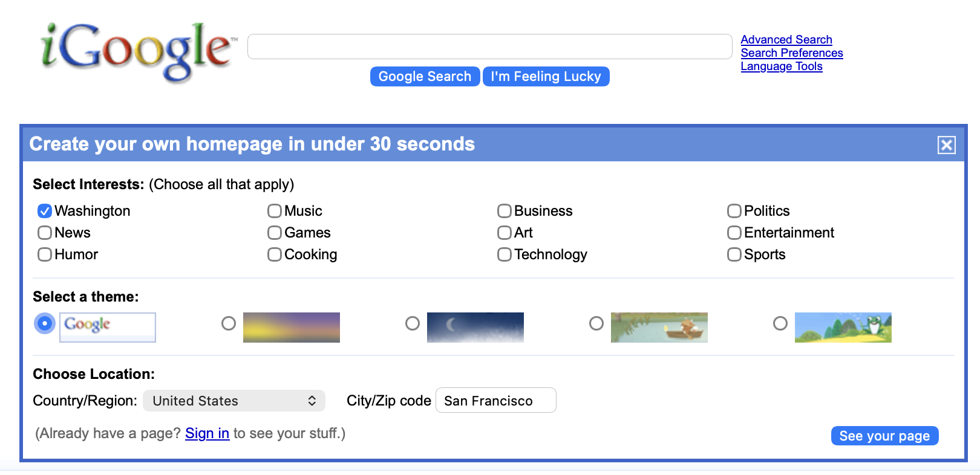The height and width of the screenshot is (475, 980).
Task: Enable the Technology interest
Action: coord(504,254)
